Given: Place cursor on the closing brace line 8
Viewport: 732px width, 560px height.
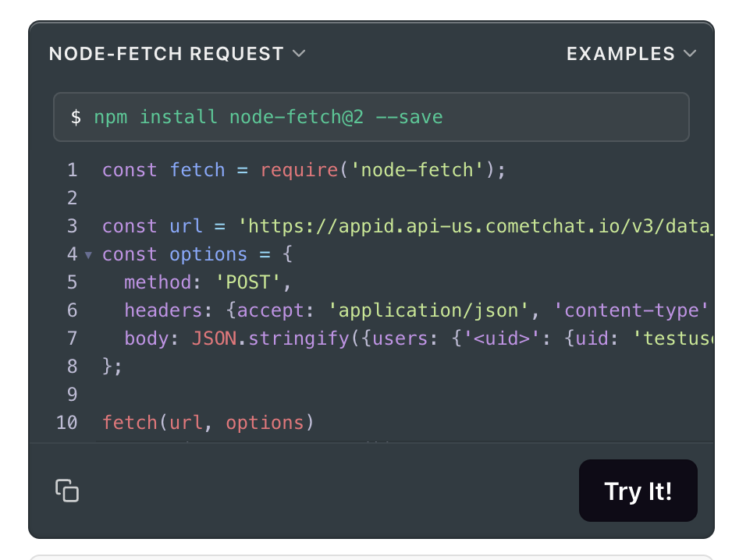Looking at the screenshot, I should point(112,367).
